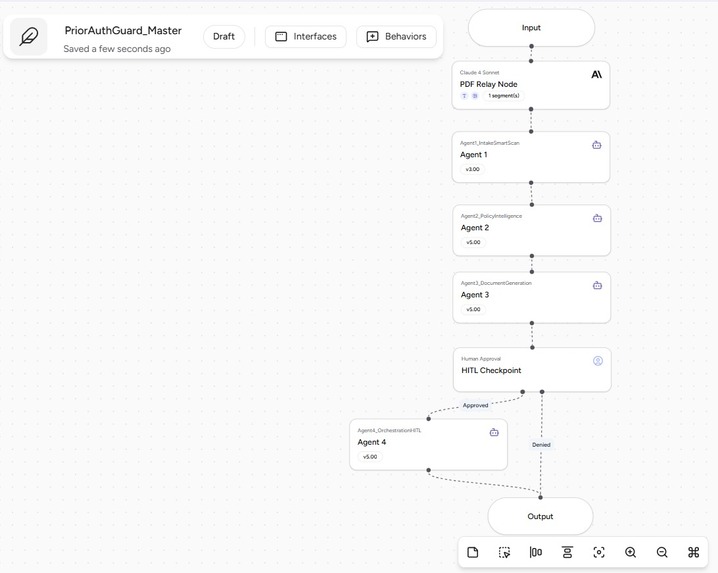Viewport: 718px width, 573px height.
Task: Select the PDF Relay Node card
Action: 531,85
